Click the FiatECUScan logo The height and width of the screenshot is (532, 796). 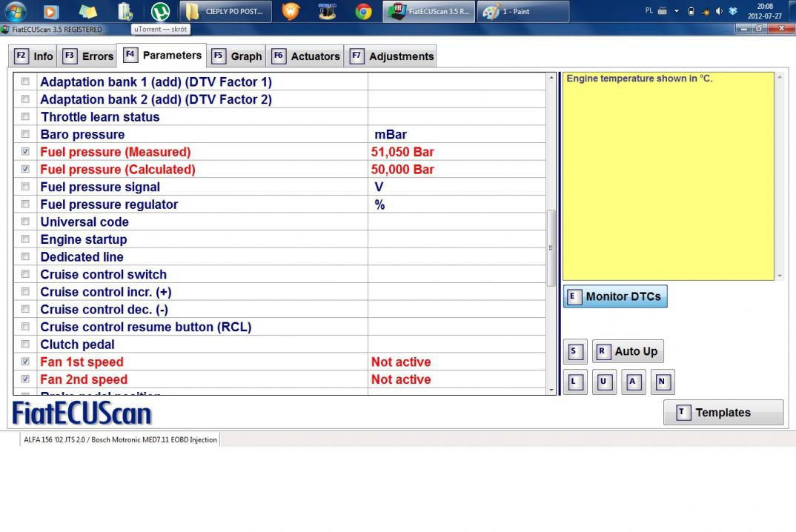pos(82,413)
